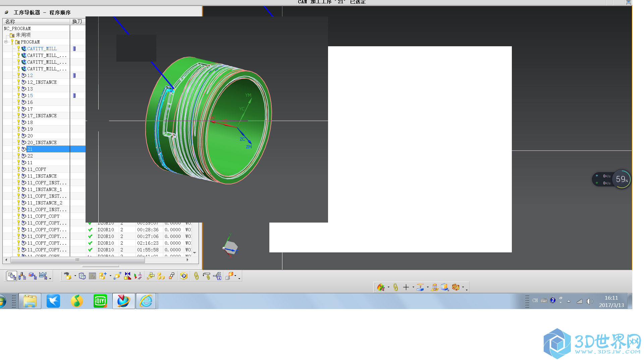Open dropdown beside rainbow analysis icon
The image size is (644, 362).
click(388, 287)
